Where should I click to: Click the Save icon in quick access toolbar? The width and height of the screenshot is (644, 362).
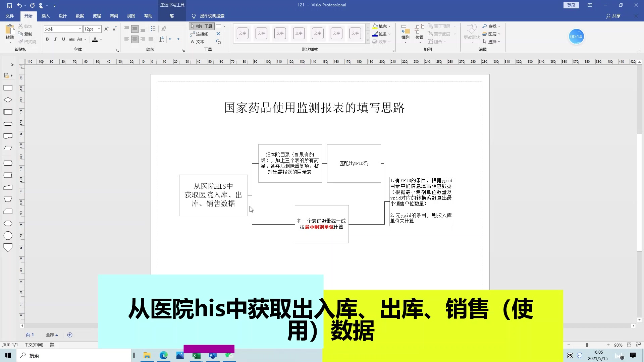point(9,5)
